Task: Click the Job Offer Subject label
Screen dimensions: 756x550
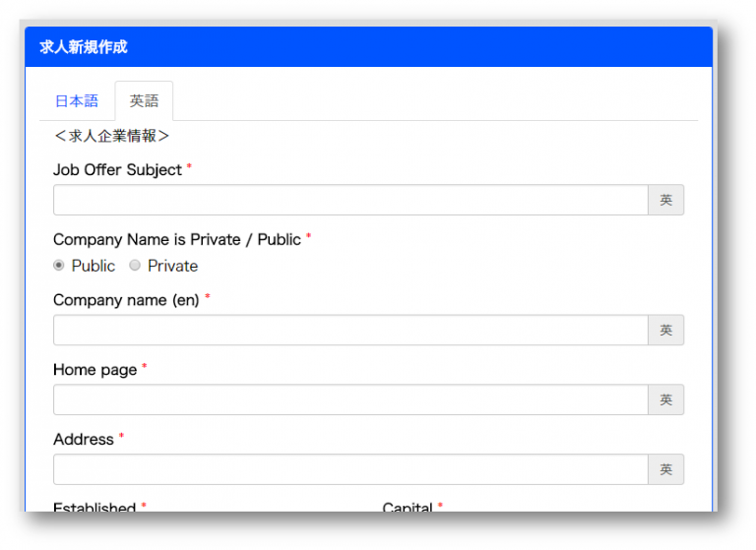Action: pos(117,170)
